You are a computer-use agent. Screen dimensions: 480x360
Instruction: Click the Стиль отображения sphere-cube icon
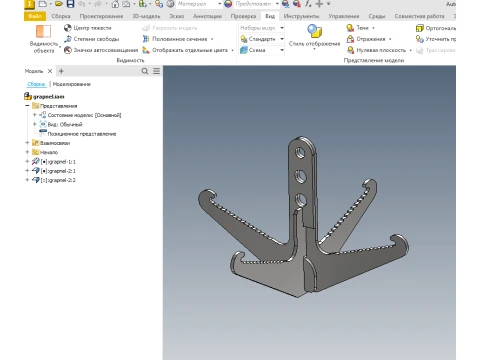(314, 31)
